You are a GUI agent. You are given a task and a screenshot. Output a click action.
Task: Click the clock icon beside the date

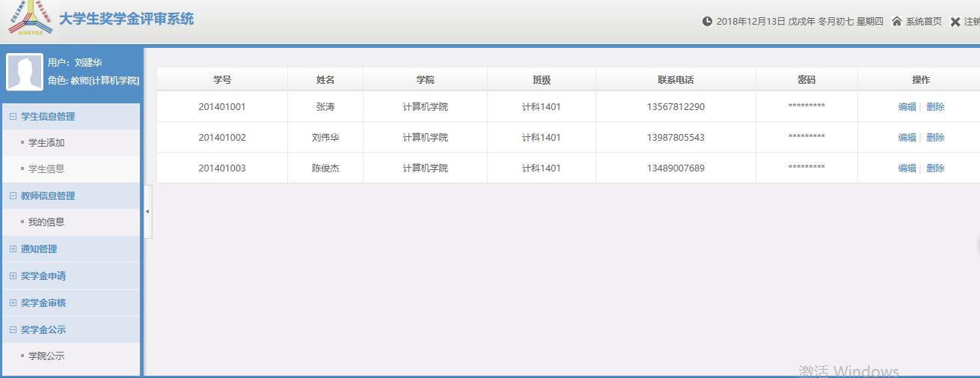tap(707, 22)
